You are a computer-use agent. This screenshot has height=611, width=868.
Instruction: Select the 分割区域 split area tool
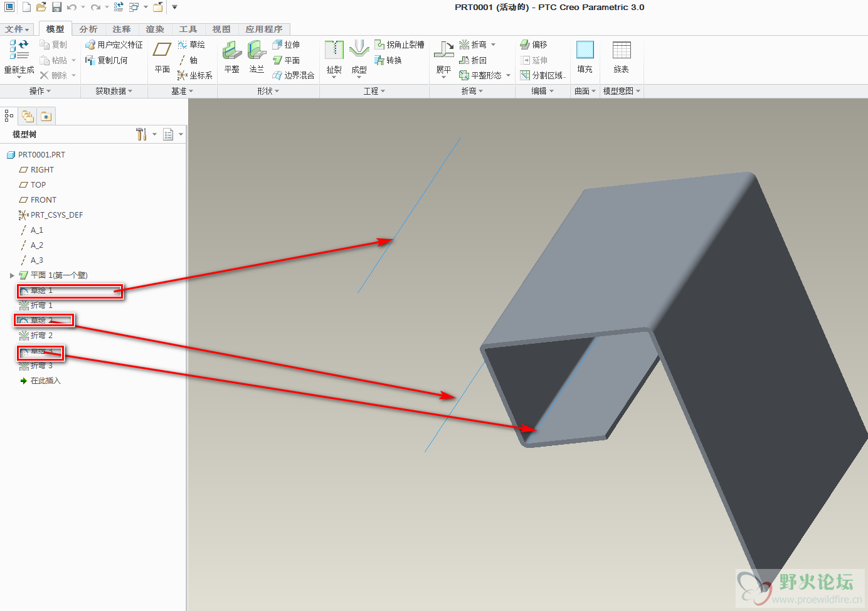(543, 75)
